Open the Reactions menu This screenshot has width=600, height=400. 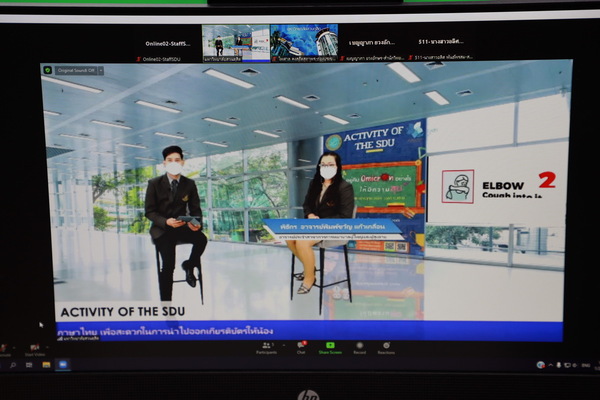pyautogui.click(x=386, y=346)
